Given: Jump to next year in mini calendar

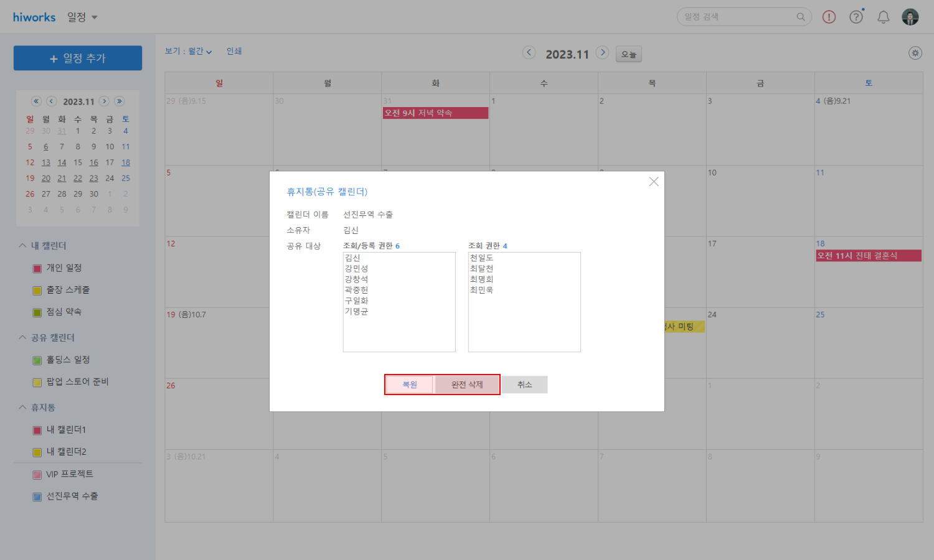Looking at the screenshot, I should (120, 101).
